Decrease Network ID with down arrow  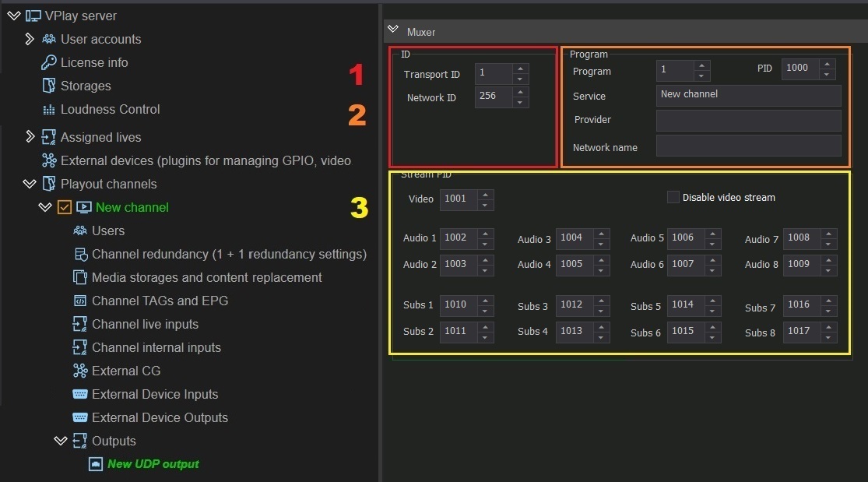[520, 103]
